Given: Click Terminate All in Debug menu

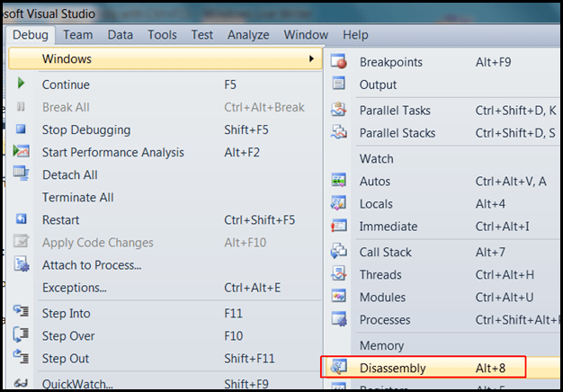Looking at the screenshot, I should pyautogui.click(x=77, y=197).
